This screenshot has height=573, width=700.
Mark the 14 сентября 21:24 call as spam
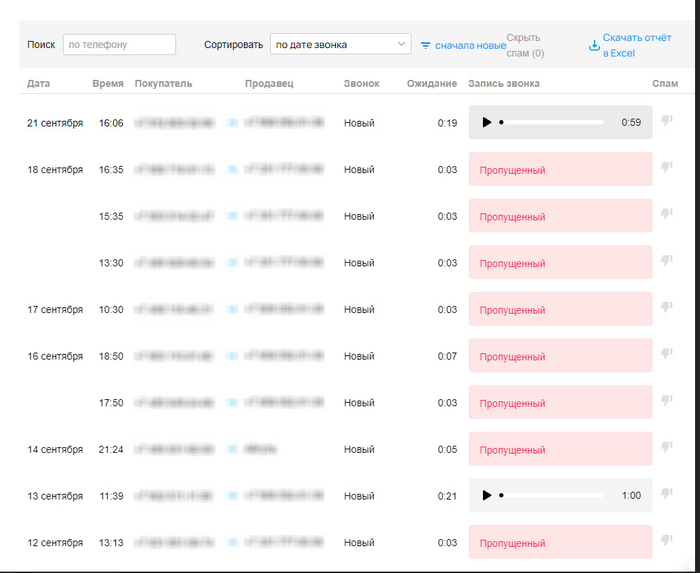(x=667, y=447)
